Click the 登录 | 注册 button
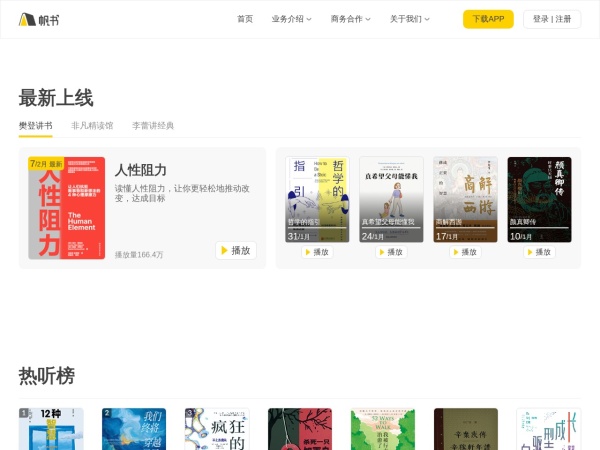This screenshot has height=450, width=600. tap(552, 19)
